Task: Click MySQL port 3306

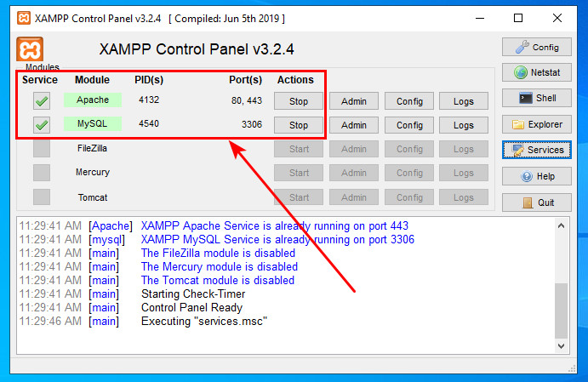Action: [252, 124]
